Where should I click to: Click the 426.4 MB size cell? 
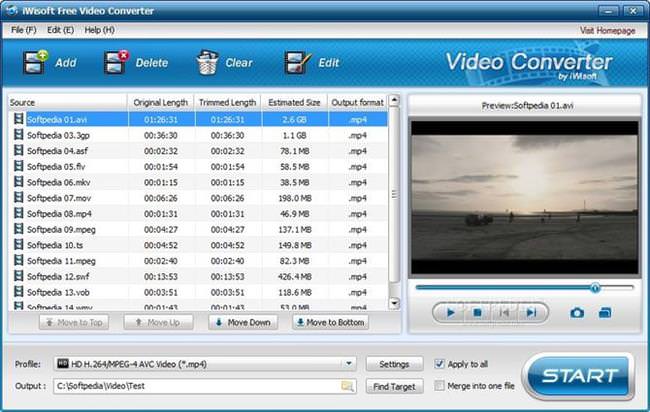tap(295, 276)
